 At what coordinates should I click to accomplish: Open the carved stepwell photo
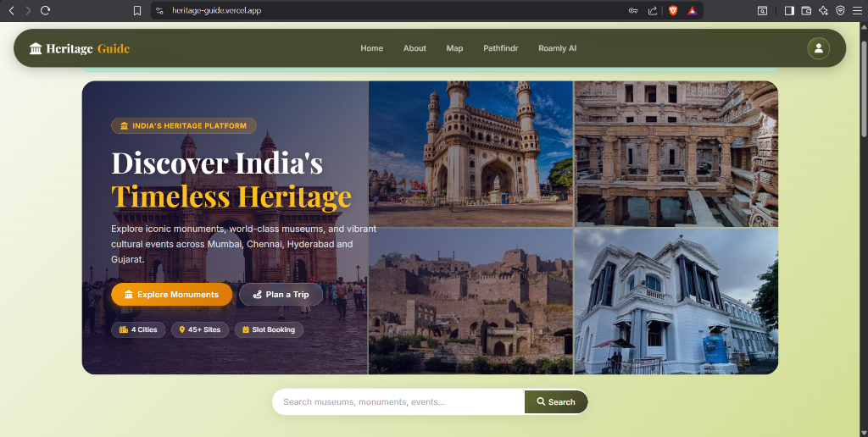coord(676,154)
